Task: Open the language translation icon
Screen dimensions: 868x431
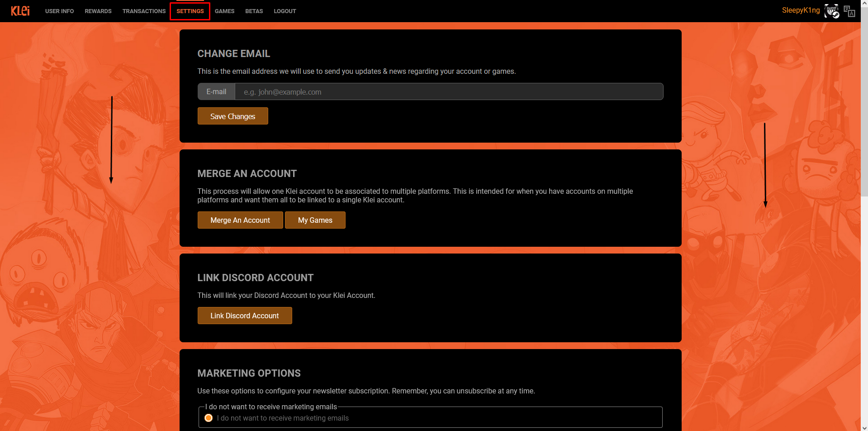Action: coord(849,11)
